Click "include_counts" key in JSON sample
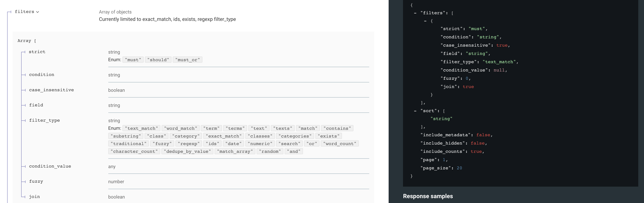 [x=443, y=151]
